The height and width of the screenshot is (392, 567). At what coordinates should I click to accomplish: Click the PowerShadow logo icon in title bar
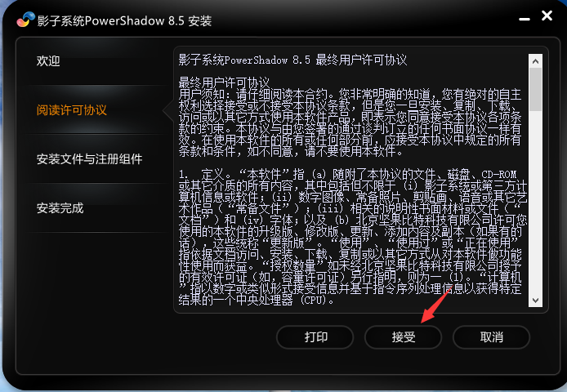tap(25, 20)
